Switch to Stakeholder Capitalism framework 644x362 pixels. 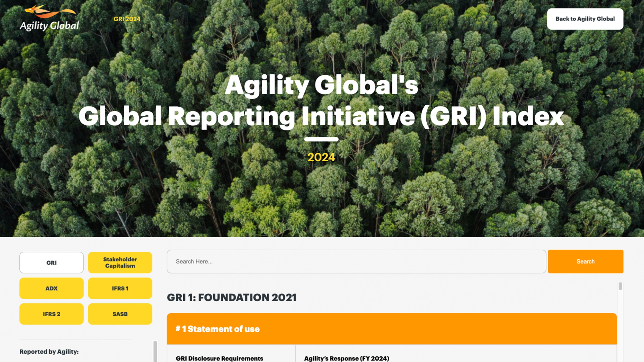click(x=120, y=262)
